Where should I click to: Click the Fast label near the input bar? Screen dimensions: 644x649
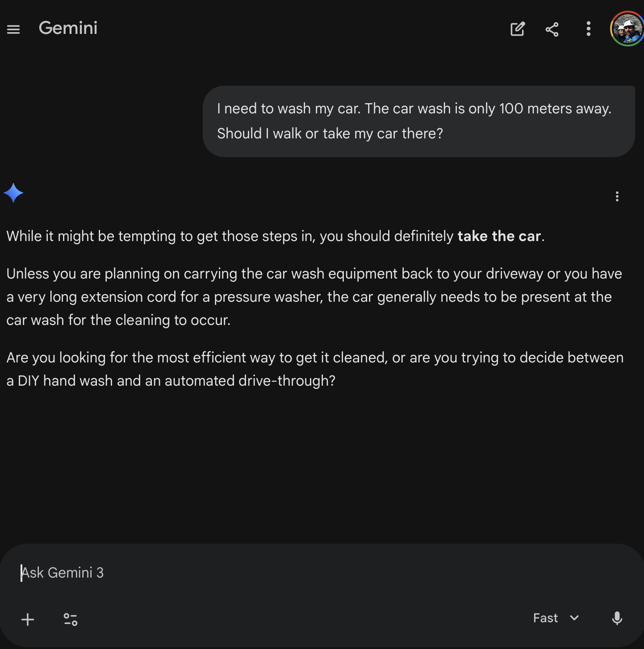[x=545, y=618]
